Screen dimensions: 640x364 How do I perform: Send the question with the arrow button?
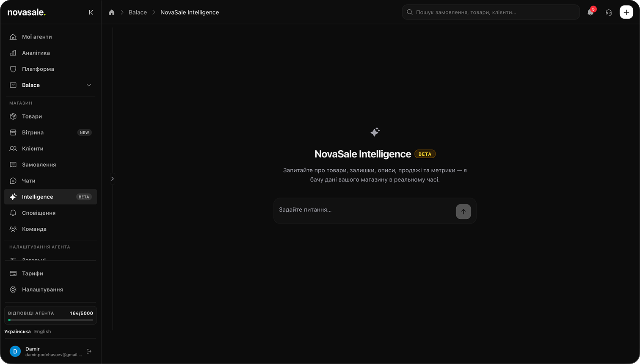pos(463,212)
